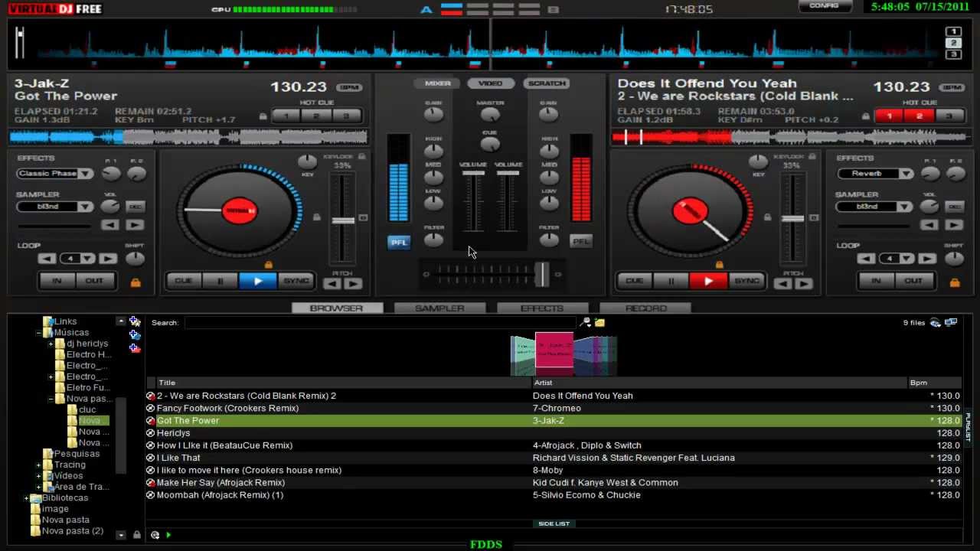Open right deck Sampler dropdown

tap(874, 207)
